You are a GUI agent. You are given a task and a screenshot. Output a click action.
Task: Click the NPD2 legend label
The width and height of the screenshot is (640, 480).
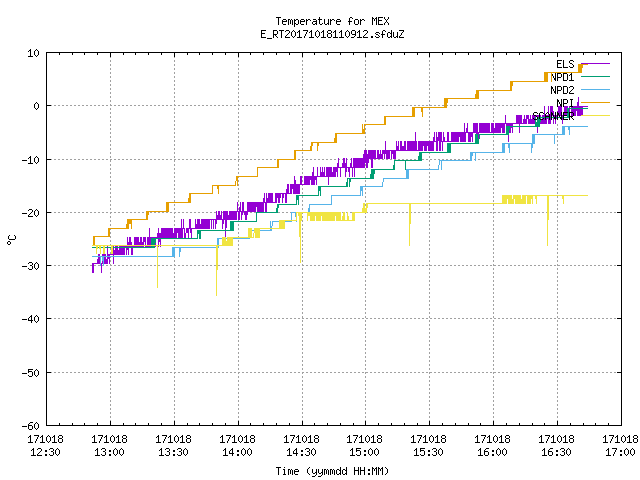pyautogui.click(x=562, y=90)
